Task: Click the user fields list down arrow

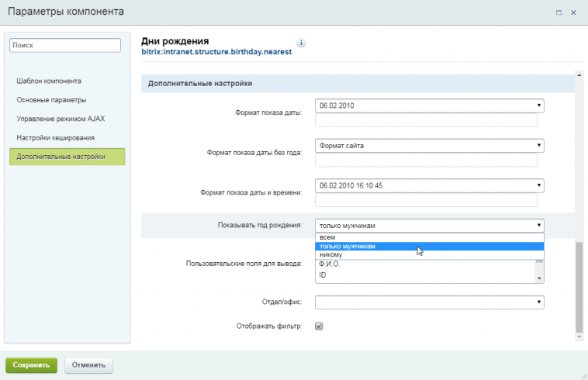Action: coord(539,278)
